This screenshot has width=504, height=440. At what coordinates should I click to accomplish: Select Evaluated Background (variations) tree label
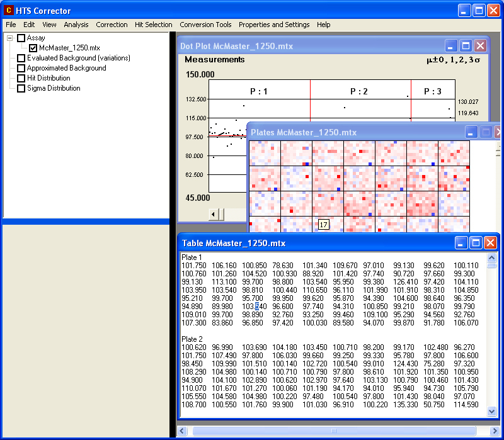[79, 58]
